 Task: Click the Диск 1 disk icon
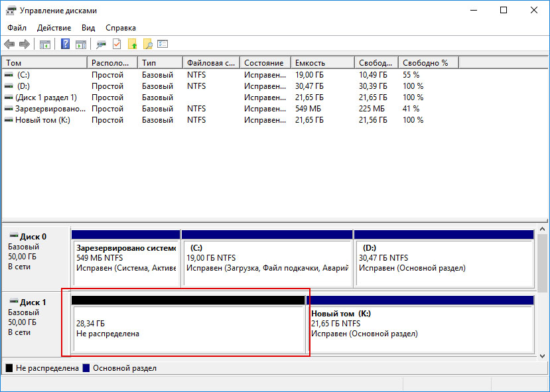click(14, 301)
